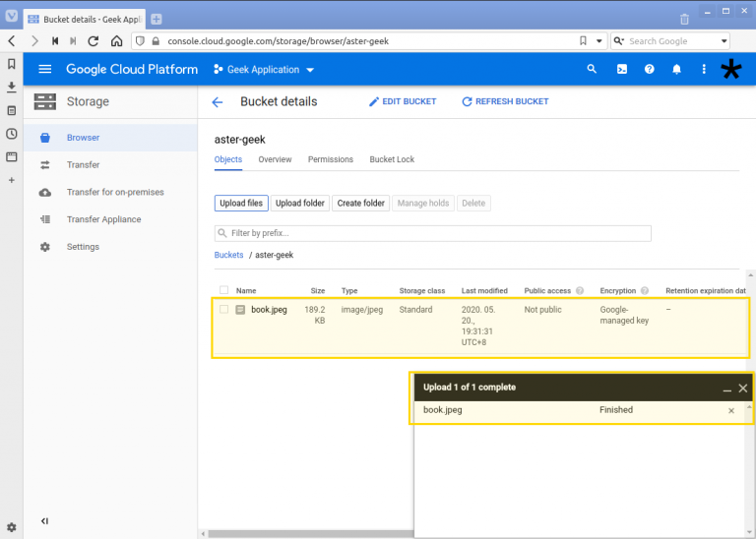Show the Encryption help tooltip icon
This screenshot has width=756, height=539.
point(645,291)
